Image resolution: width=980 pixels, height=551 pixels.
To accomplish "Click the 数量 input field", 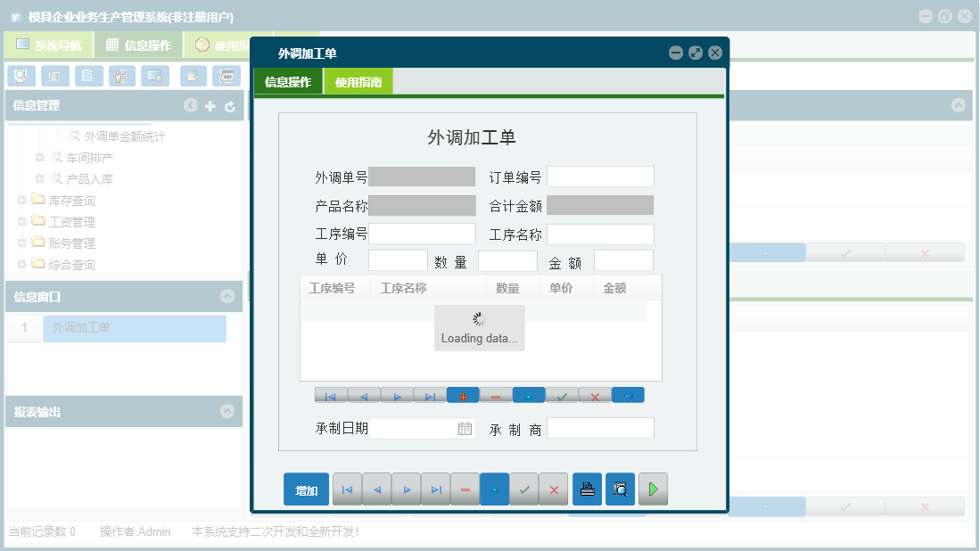I will [x=507, y=261].
